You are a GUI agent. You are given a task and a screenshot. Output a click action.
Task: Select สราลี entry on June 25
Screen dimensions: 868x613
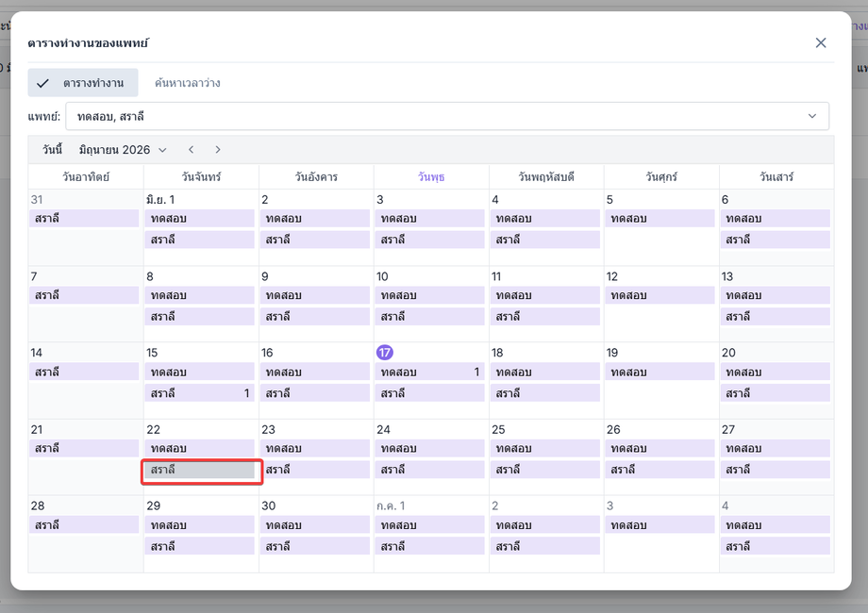coord(544,469)
